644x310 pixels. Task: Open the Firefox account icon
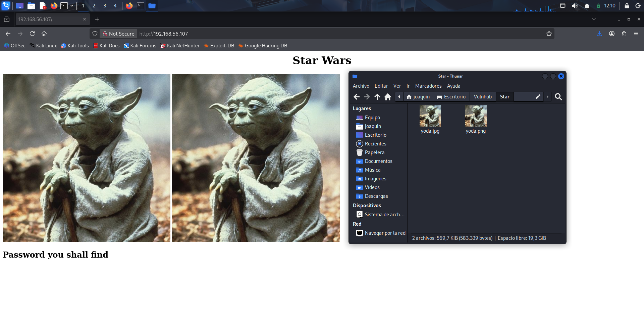coord(611,34)
